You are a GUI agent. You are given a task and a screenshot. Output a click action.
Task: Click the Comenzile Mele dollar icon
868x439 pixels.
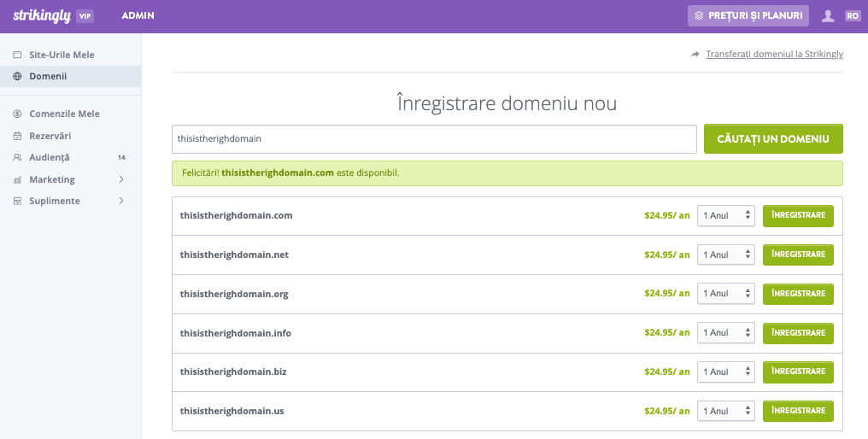[x=18, y=114]
